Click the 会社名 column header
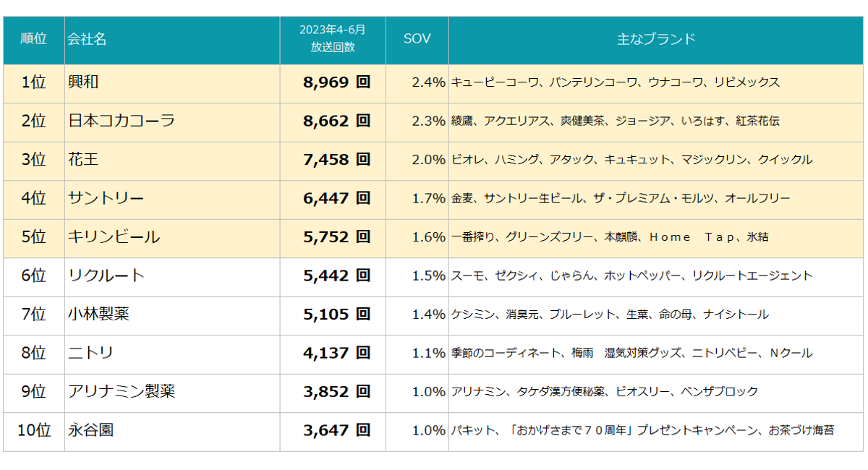868x470 pixels. click(87, 39)
